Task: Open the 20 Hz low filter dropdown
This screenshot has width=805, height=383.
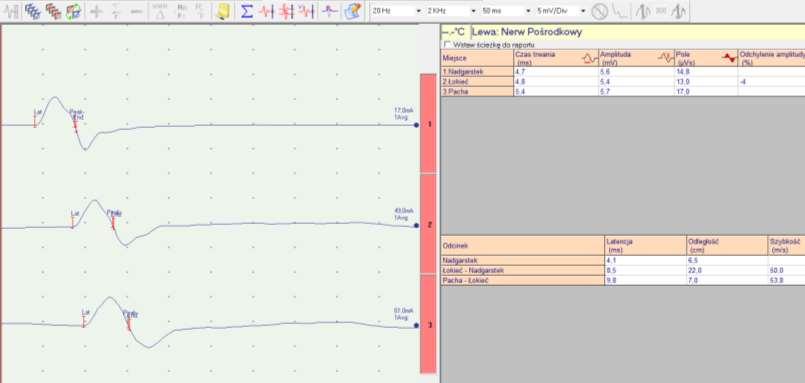Action: coord(419,10)
